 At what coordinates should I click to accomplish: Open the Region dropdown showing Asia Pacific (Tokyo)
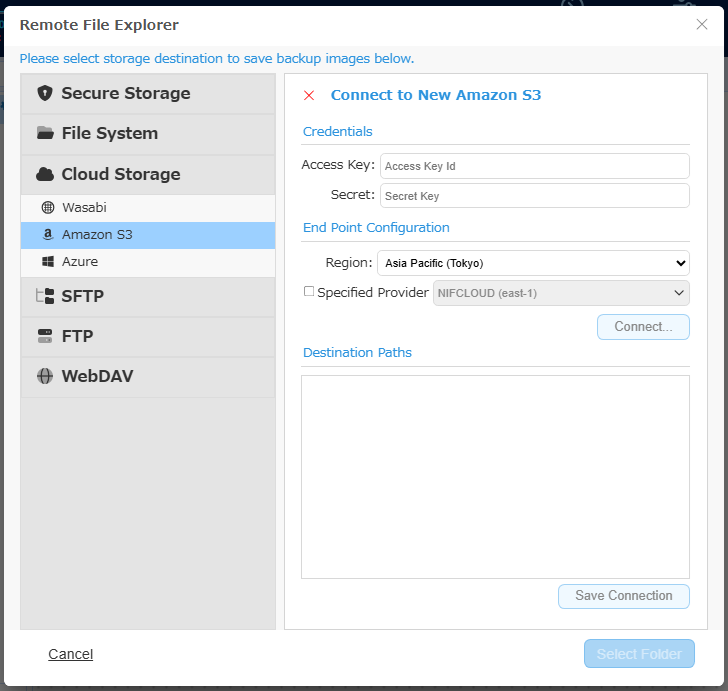click(x=533, y=263)
